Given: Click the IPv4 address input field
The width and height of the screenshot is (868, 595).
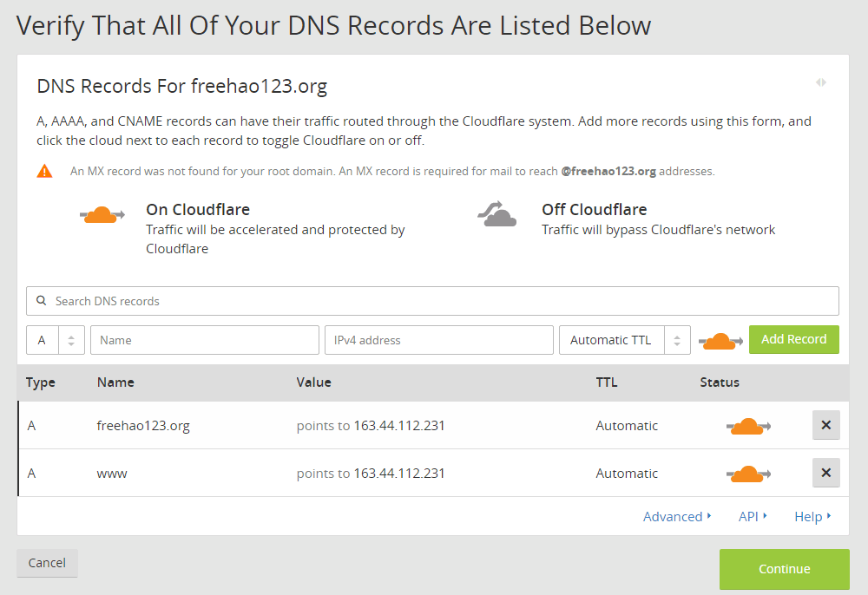Looking at the screenshot, I should 438,340.
